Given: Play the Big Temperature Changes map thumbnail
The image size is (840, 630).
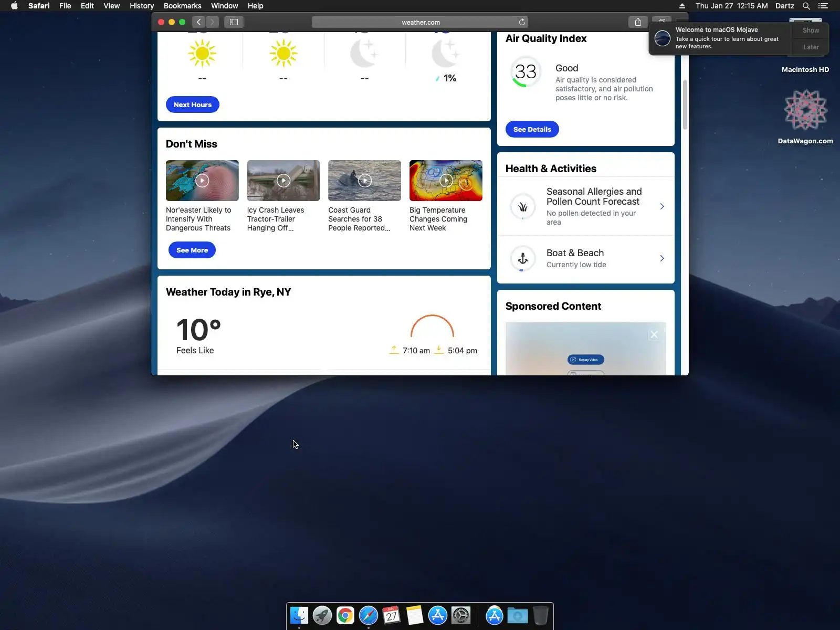Looking at the screenshot, I should click(446, 181).
